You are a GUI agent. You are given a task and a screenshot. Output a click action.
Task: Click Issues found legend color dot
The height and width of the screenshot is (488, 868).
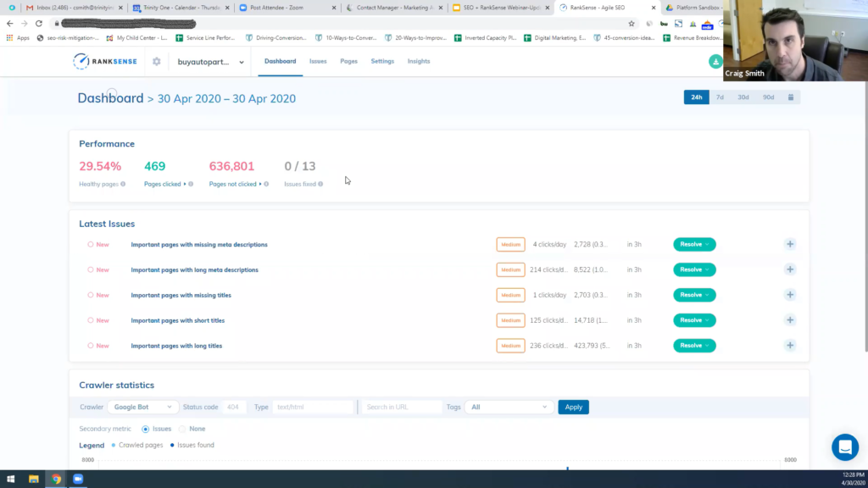coord(172,445)
